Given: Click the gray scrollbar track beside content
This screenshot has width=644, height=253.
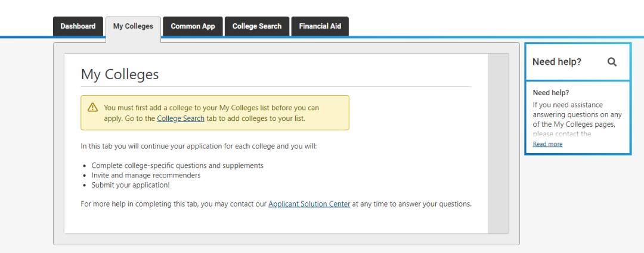Looking at the screenshot, I should pos(498,143).
